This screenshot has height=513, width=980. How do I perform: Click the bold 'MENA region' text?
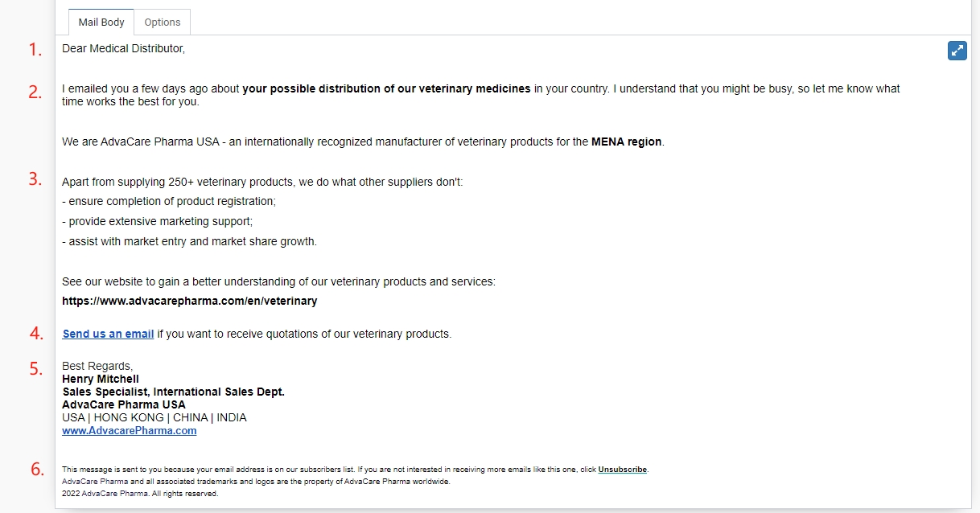[x=626, y=142]
